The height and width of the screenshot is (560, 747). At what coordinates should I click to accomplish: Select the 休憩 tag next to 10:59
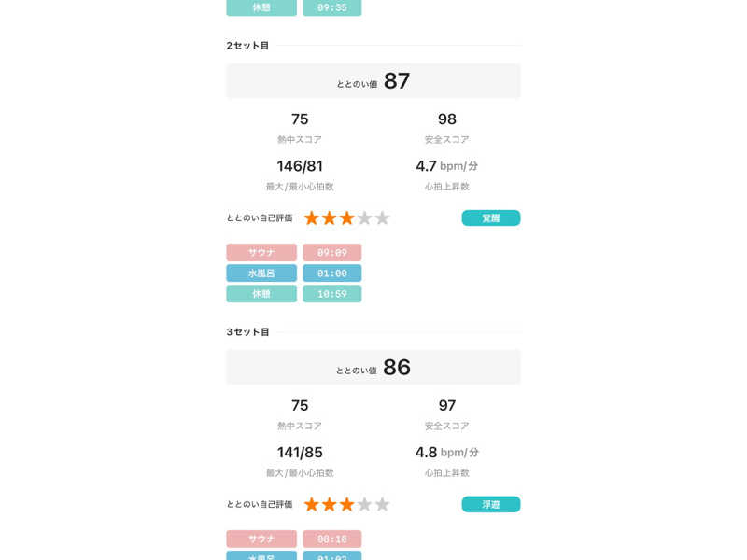[x=261, y=293]
